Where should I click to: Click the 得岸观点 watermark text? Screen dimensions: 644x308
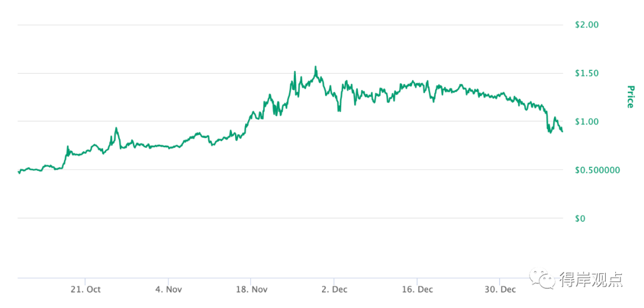click(x=590, y=279)
